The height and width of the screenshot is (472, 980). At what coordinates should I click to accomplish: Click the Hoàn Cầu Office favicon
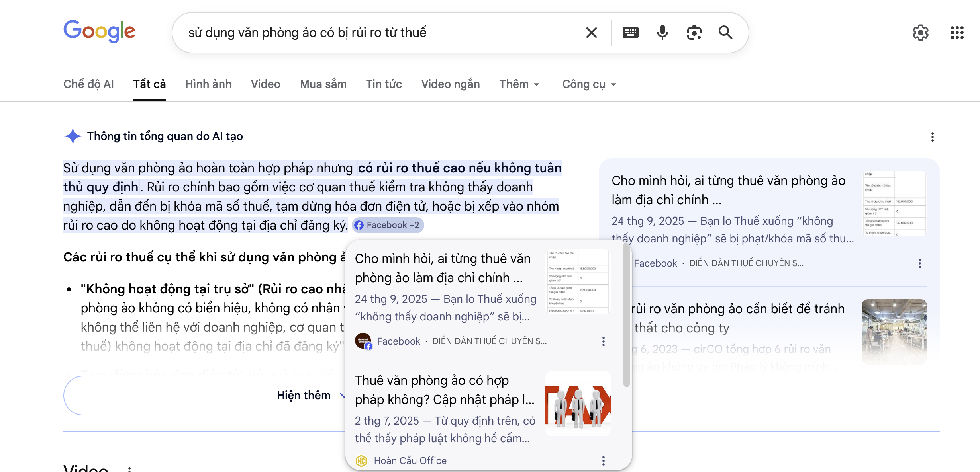361,461
